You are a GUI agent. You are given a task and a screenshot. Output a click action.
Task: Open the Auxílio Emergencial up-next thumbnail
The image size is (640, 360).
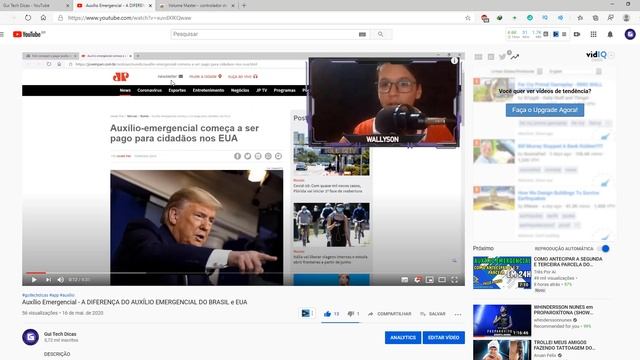(x=502, y=273)
